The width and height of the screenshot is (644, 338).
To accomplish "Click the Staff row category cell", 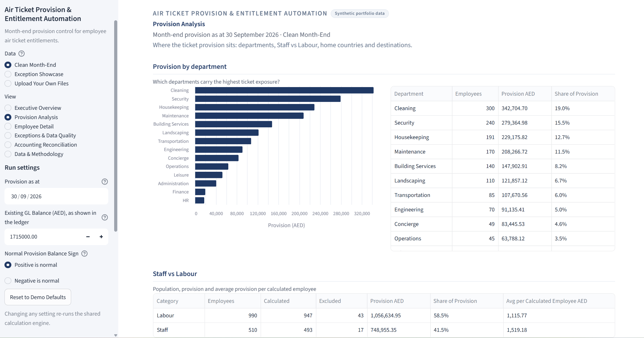I will [179, 330].
